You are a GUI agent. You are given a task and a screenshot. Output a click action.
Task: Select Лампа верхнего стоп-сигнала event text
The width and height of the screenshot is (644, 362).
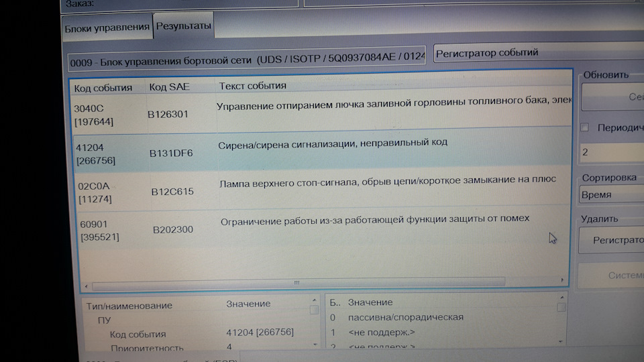coord(388,181)
